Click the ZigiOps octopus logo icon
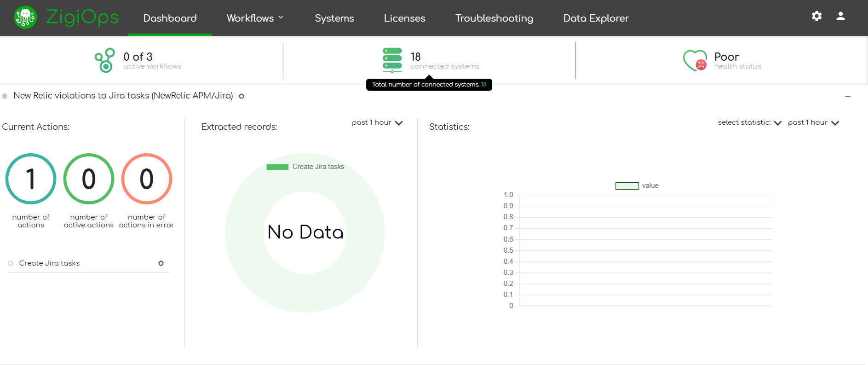 tap(25, 17)
